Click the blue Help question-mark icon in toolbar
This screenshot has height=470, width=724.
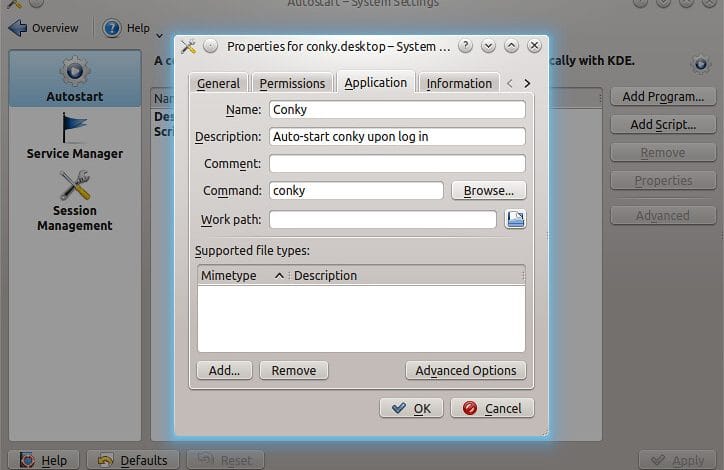[x=112, y=28]
